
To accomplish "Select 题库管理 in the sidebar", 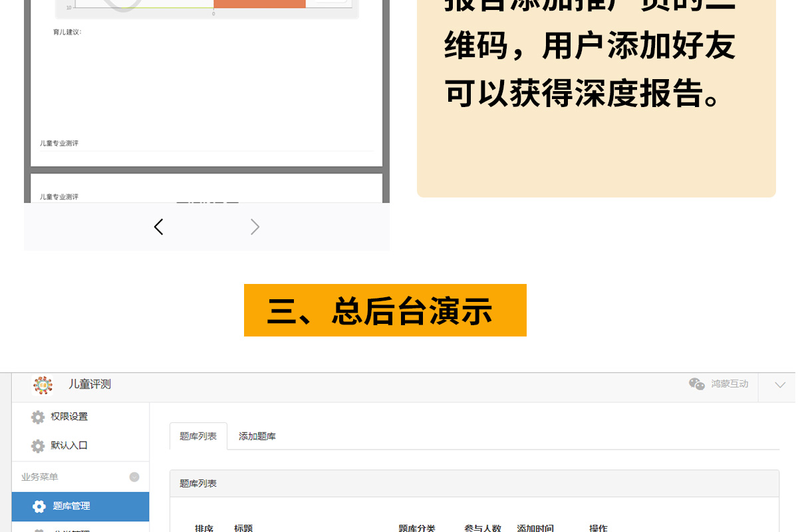I will coord(80,506).
